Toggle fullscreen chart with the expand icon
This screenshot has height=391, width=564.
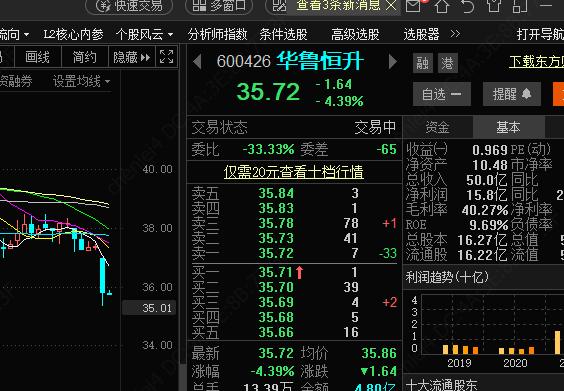[x=167, y=56]
